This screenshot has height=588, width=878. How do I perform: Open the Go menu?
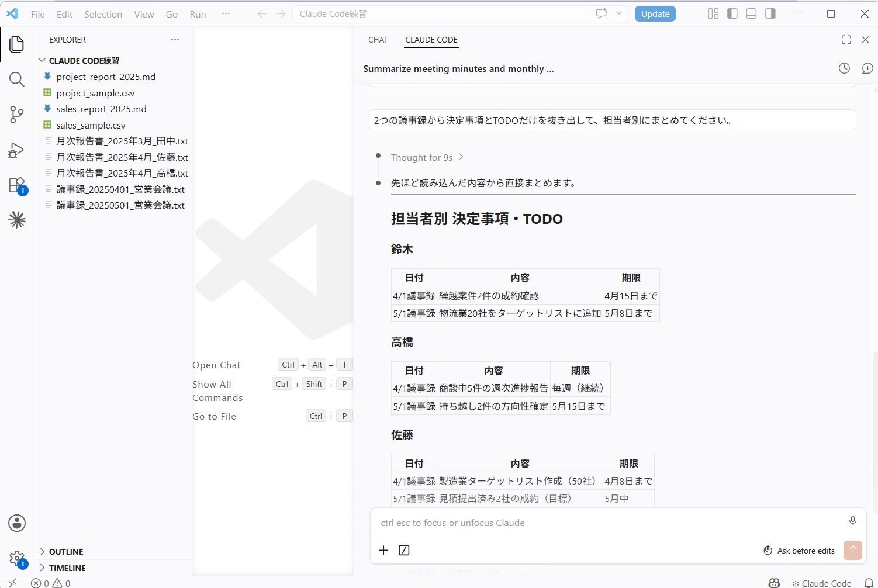172,14
